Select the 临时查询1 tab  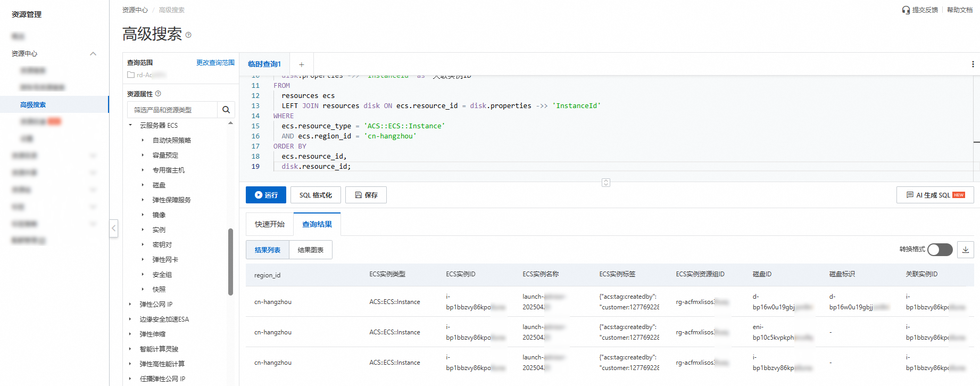pos(264,64)
